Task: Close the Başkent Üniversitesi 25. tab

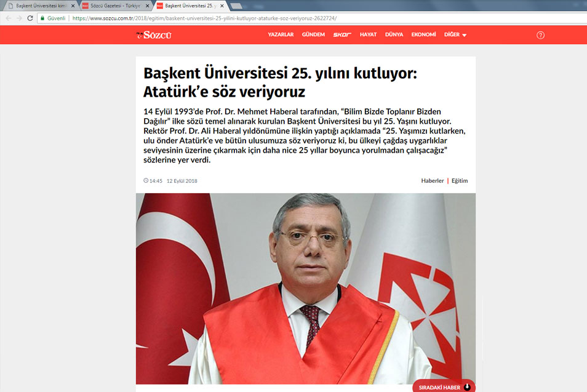Action: click(x=222, y=6)
